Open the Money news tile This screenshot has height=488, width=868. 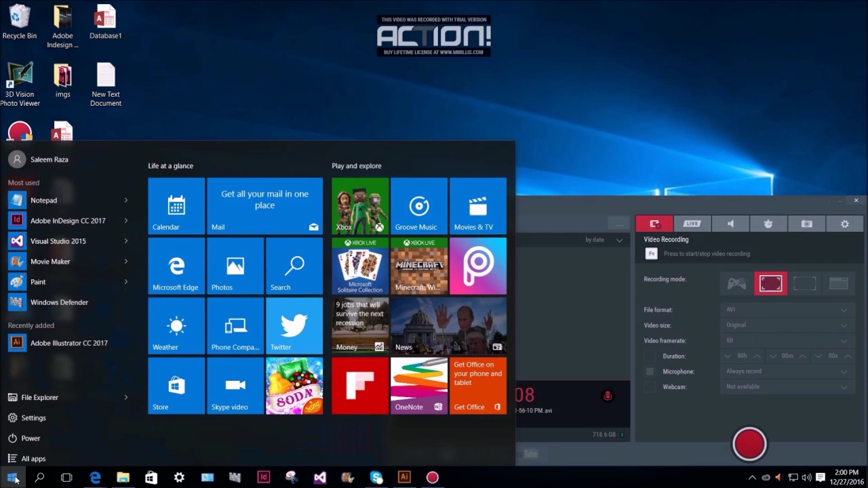[x=360, y=326]
